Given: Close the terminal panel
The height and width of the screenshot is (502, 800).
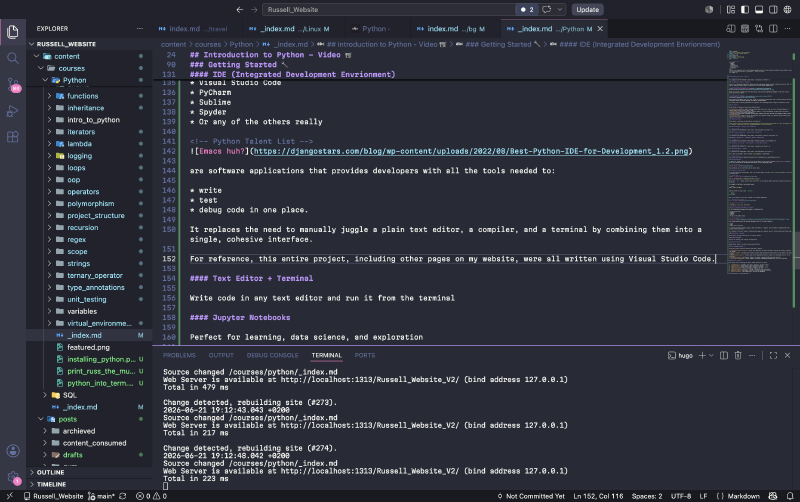Looking at the screenshot, I should click(x=787, y=356).
